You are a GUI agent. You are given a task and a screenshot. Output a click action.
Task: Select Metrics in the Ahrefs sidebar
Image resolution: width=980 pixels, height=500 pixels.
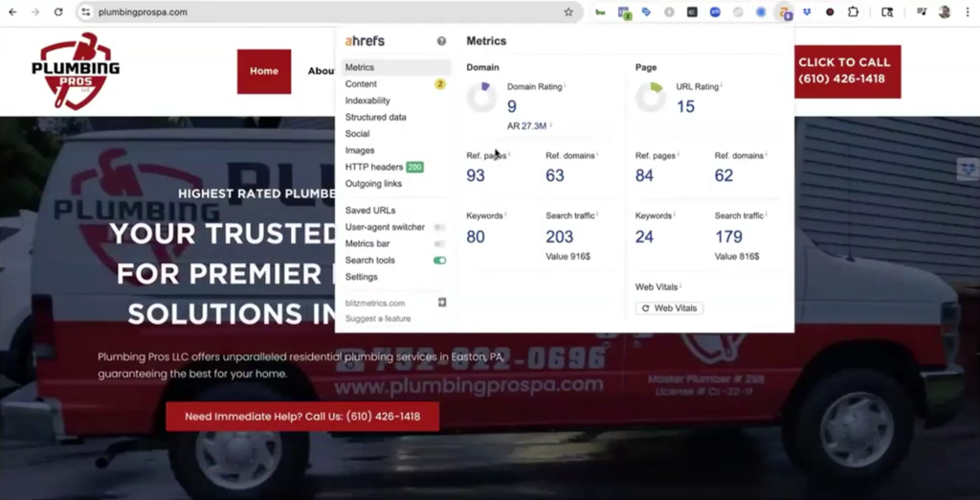[x=396, y=67]
